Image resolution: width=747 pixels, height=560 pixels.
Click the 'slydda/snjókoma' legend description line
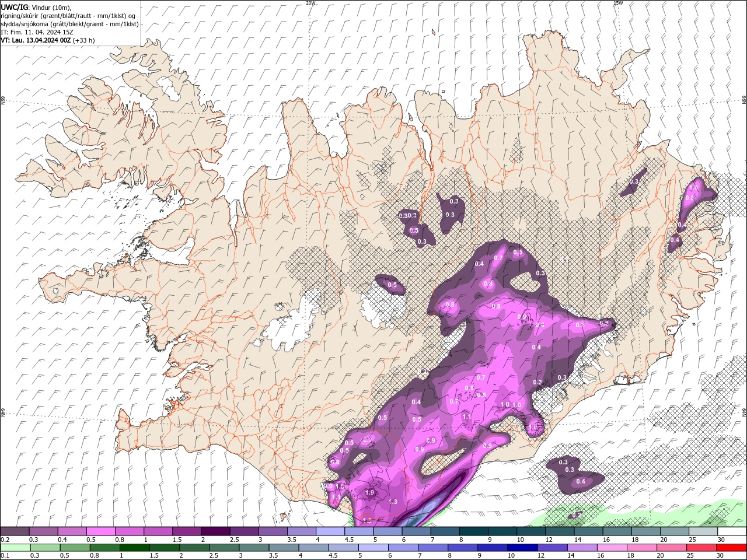click(70, 24)
